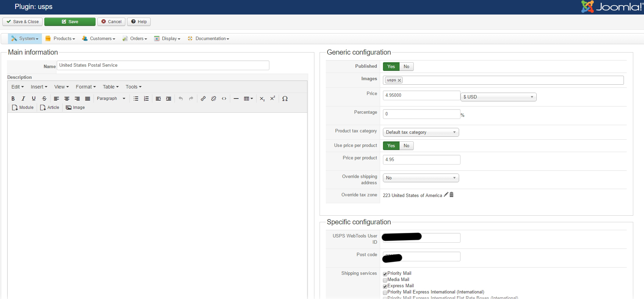644x299 pixels.
Task: Open the source code view
Action: point(224,99)
